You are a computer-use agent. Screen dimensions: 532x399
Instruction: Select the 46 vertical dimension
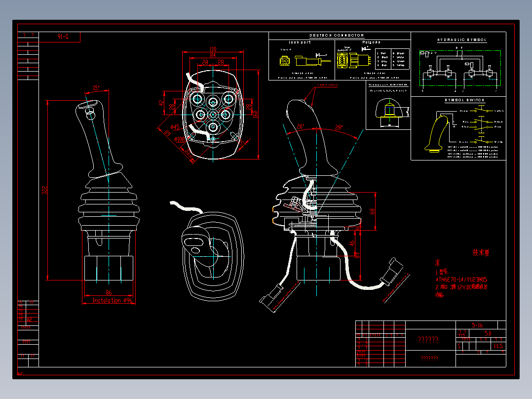tap(352, 243)
